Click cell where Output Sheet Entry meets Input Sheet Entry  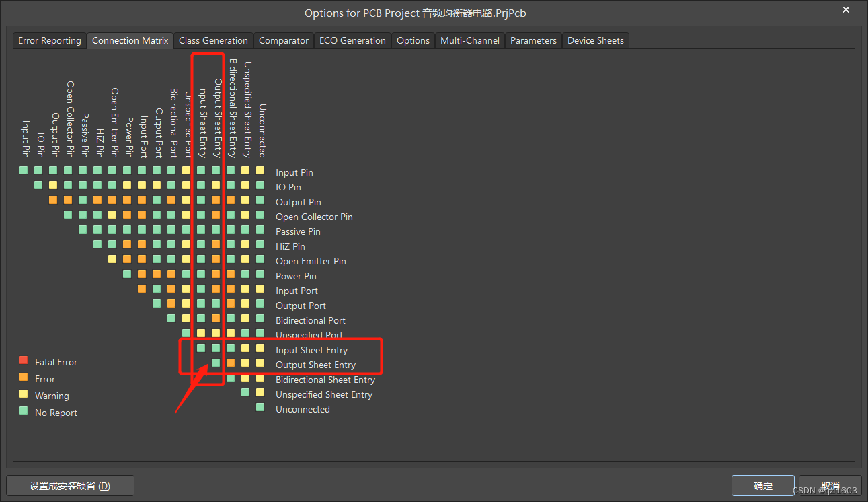click(x=216, y=348)
